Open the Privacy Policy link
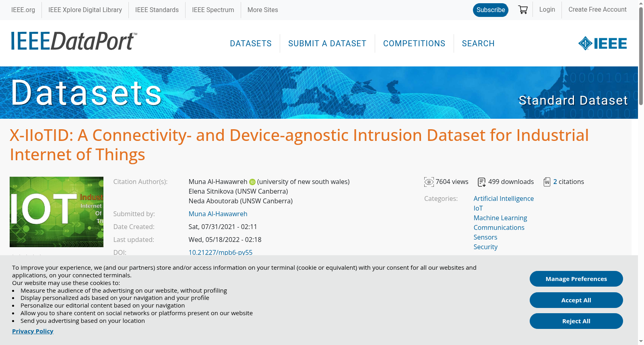This screenshot has height=345, width=644. pyautogui.click(x=33, y=331)
